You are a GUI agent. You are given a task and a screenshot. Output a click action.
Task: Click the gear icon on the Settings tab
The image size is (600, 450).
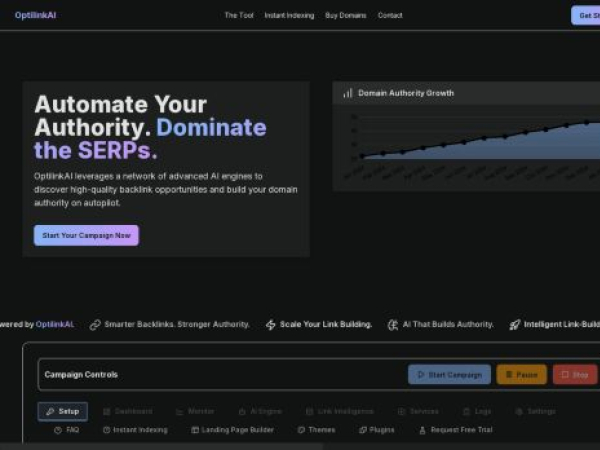tap(519, 412)
